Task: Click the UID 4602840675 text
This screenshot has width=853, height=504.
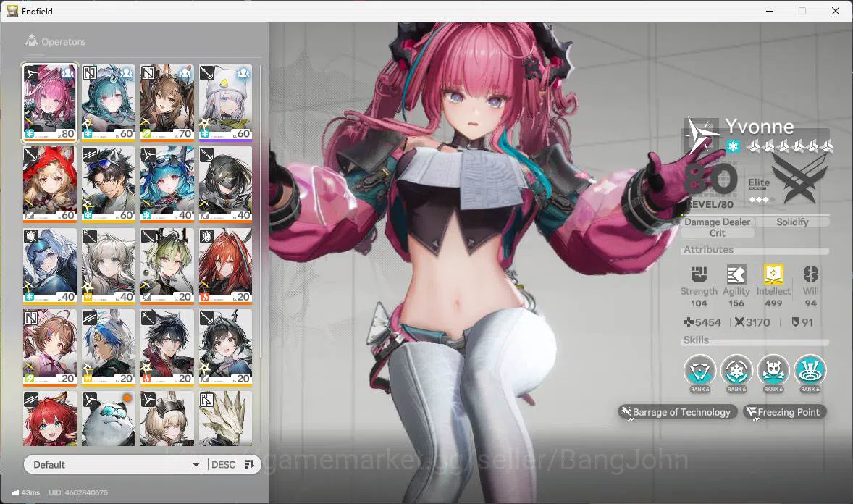Action: pos(78,492)
